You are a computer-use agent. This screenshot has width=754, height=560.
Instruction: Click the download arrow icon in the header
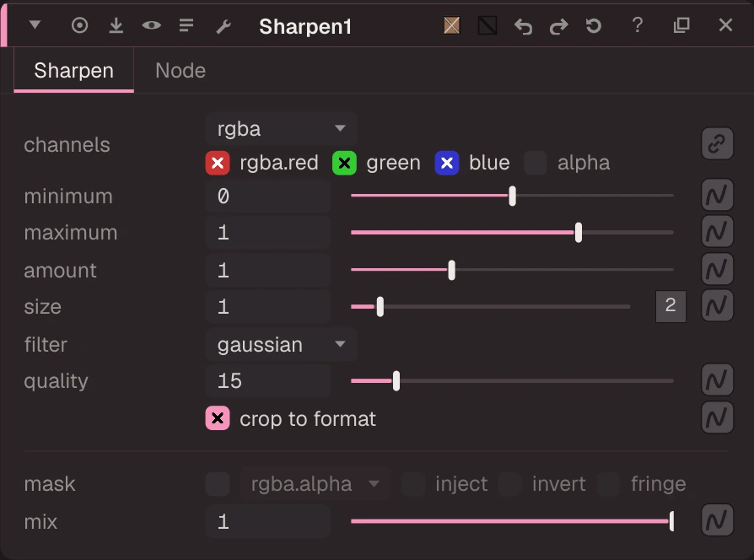tap(116, 25)
